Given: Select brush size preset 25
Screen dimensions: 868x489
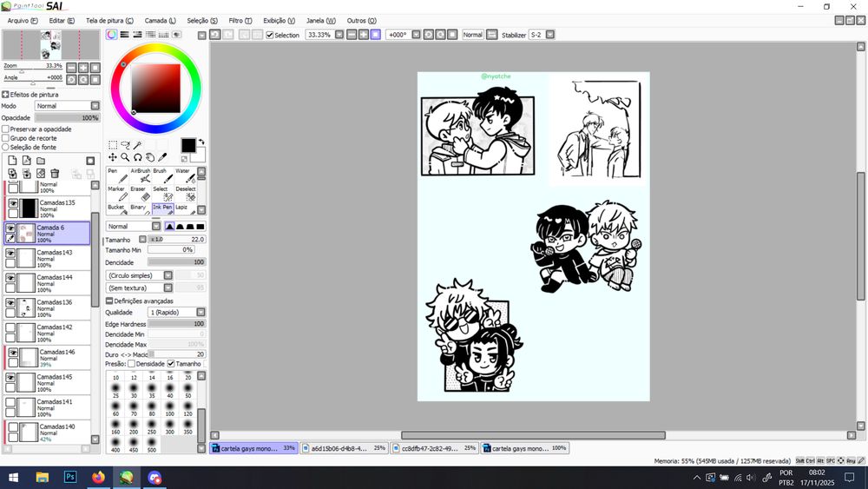Looking at the screenshot, I should pyautogui.click(x=115, y=391).
